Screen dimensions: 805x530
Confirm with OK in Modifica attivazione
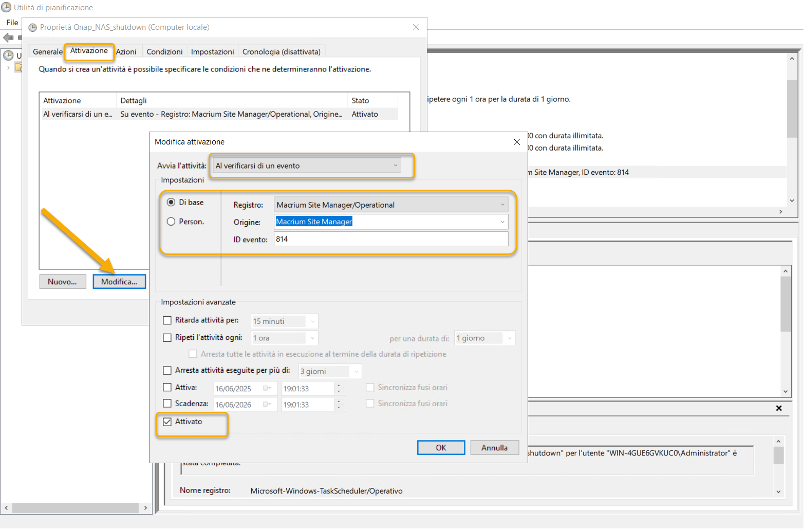click(440, 448)
